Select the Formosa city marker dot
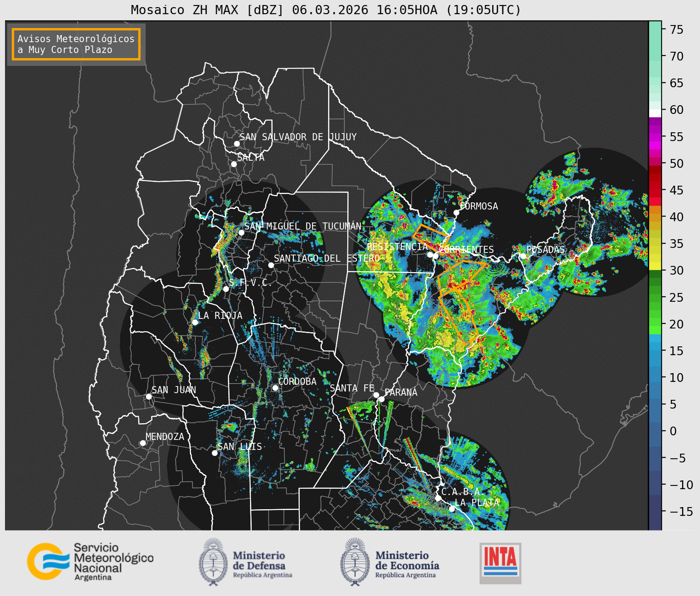Viewport: 700px width, 596px height. [456, 212]
